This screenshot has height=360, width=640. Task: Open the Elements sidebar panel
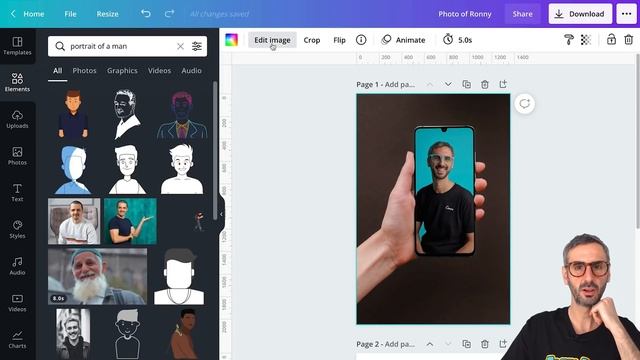tap(17, 82)
